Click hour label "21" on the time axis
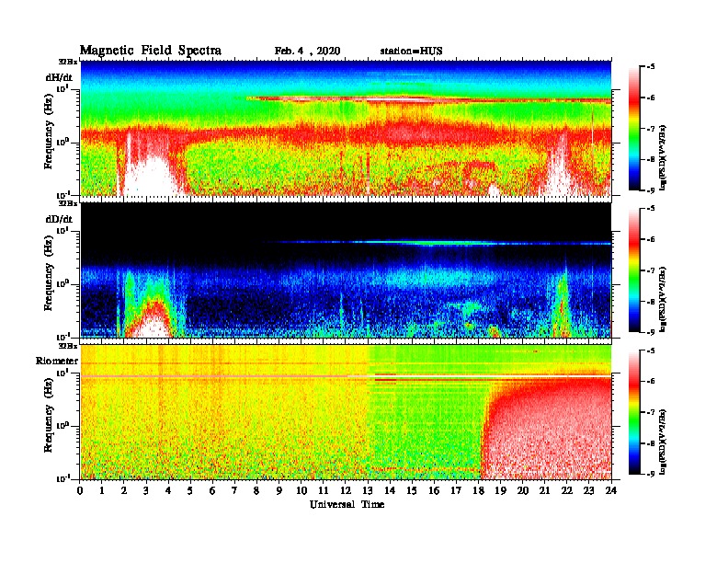 click(x=544, y=491)
